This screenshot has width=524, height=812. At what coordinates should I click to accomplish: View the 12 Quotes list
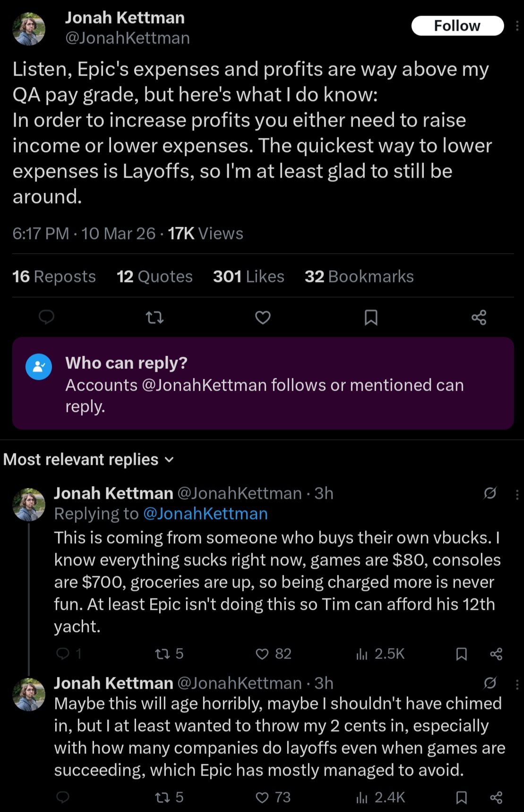[x=155, y=276]
